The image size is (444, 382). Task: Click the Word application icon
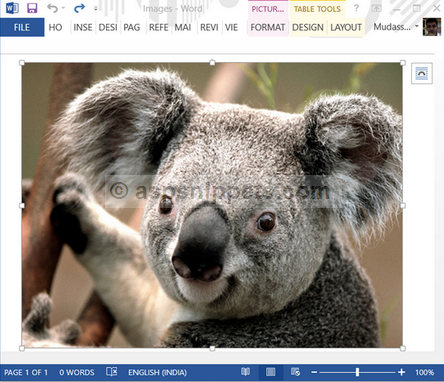[12, 8]
